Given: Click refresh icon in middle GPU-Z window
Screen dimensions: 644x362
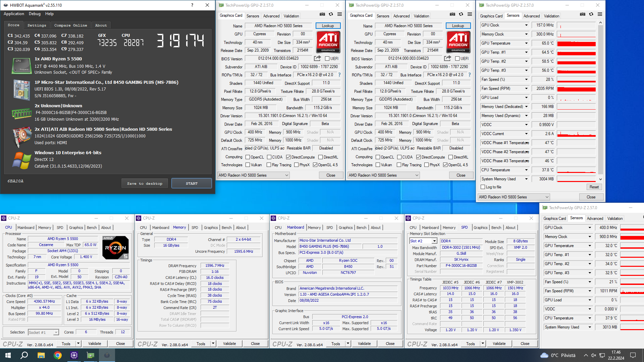Looking at the screenshot, I should coord(461,14).
